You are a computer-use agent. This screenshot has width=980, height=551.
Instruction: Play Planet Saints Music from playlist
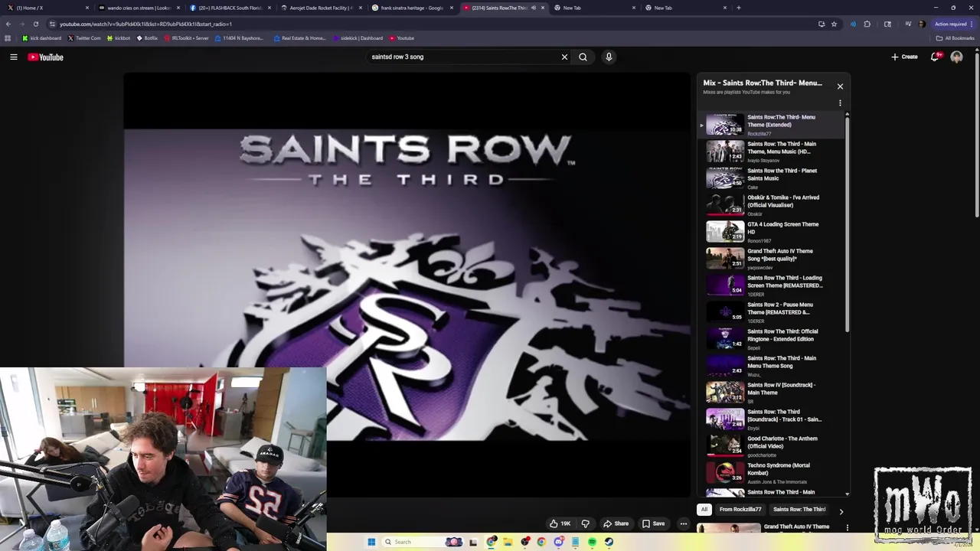773,178
